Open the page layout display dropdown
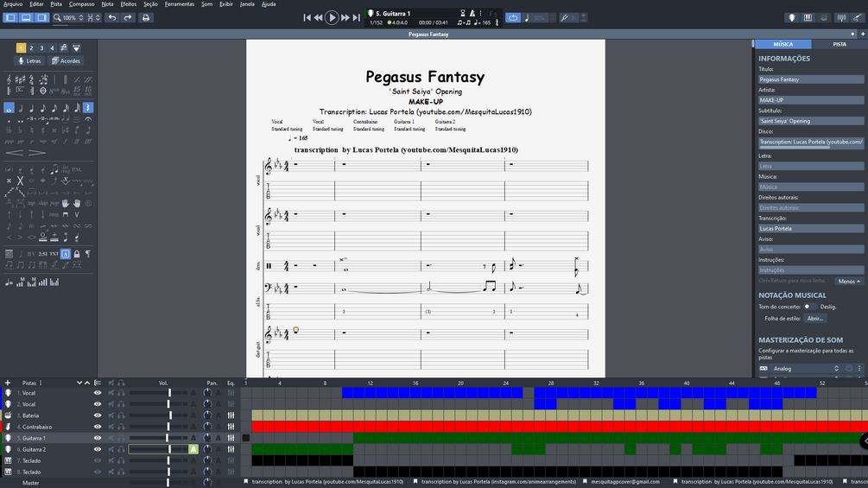The height and width of the screenshot is (488, 868). 93,17
